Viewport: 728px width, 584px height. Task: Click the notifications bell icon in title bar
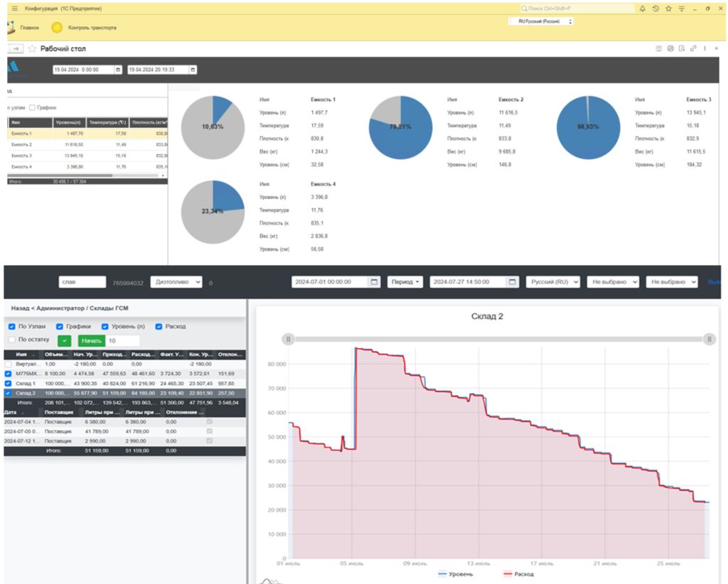(643, 9)
